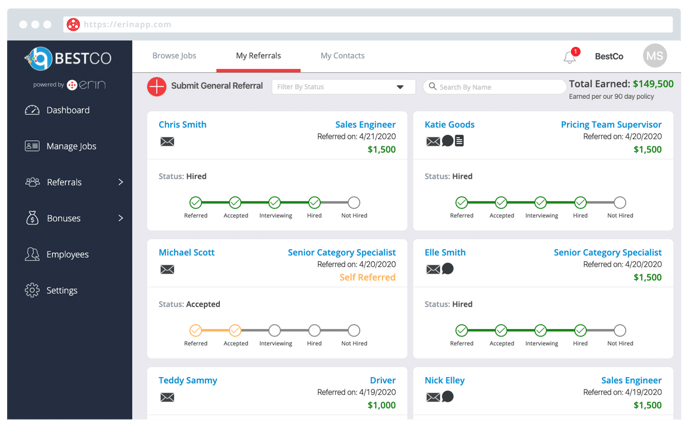Click Chris Smith's Sales Engineer job link

[366, 124]
